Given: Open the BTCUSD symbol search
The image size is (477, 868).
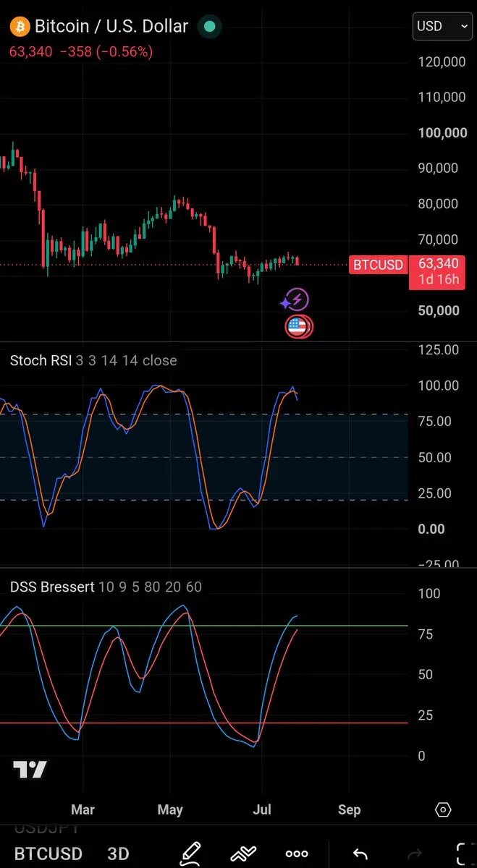Looking at the screenshot, I should (48, 854).
